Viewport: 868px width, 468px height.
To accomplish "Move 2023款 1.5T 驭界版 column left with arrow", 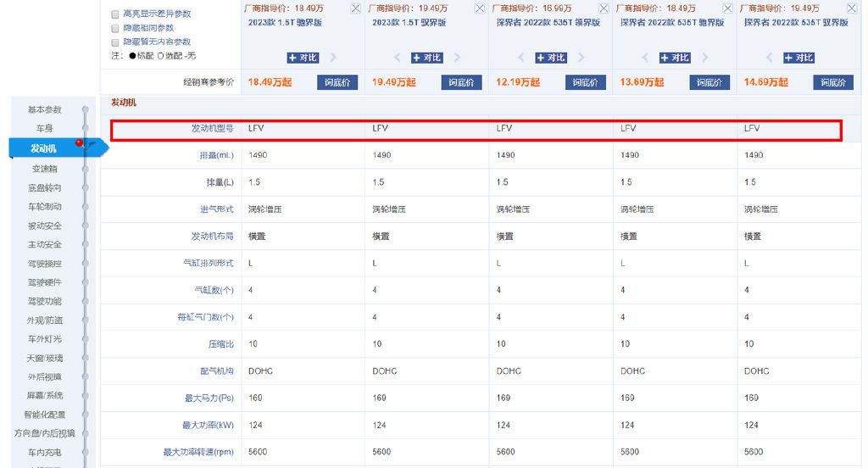I will [x=397, y=57].
